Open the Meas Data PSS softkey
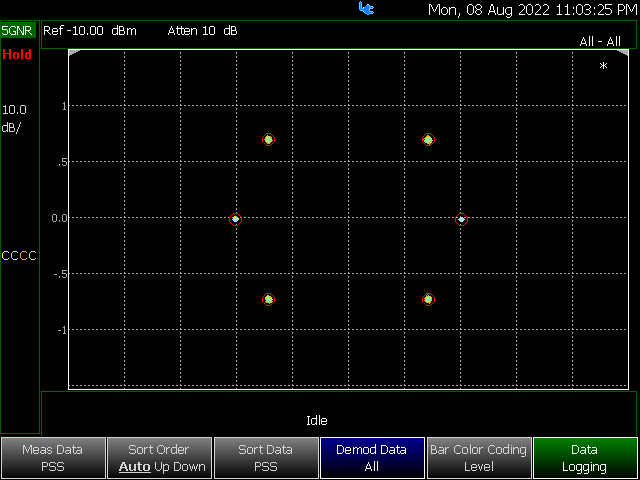 (53, 458)
